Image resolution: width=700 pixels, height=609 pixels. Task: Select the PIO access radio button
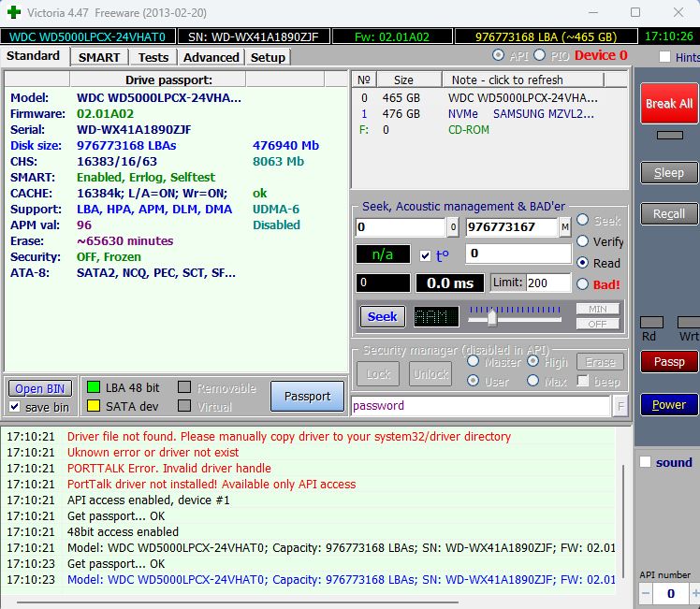539,55
